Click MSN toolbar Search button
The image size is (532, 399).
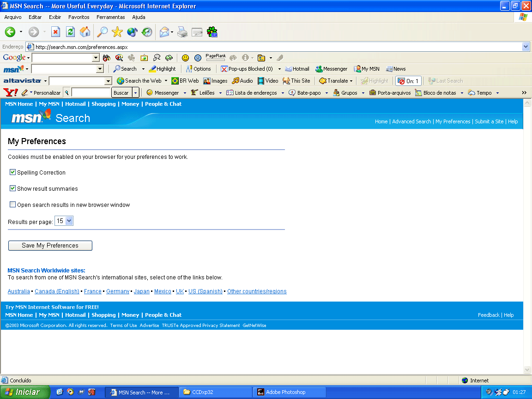(125, 69)
